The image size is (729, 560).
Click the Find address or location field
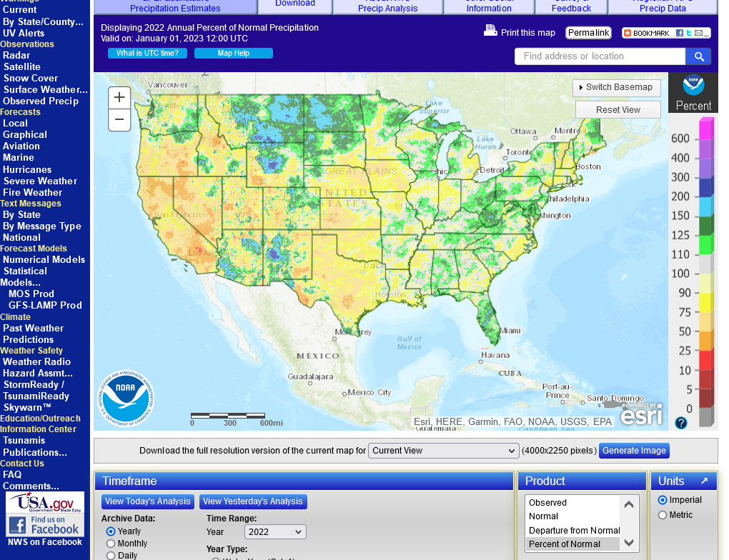coord(600,56)
